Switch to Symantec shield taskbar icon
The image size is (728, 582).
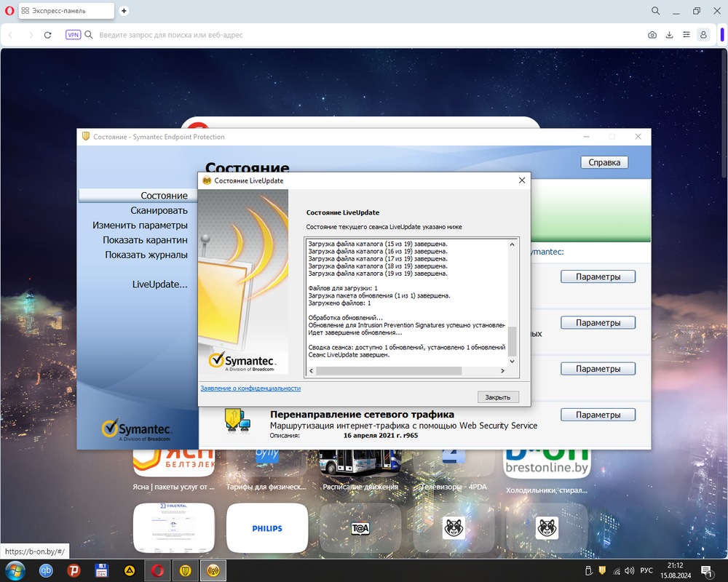pos(185,571)
